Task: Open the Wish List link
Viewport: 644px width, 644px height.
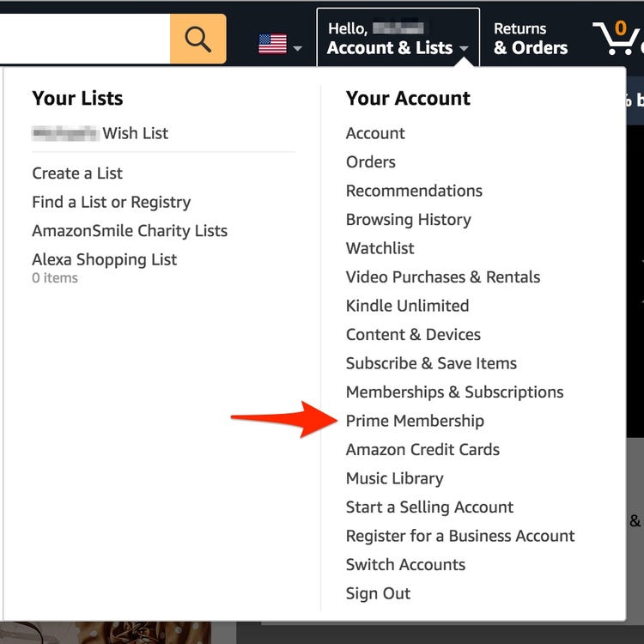Action: 100,133
